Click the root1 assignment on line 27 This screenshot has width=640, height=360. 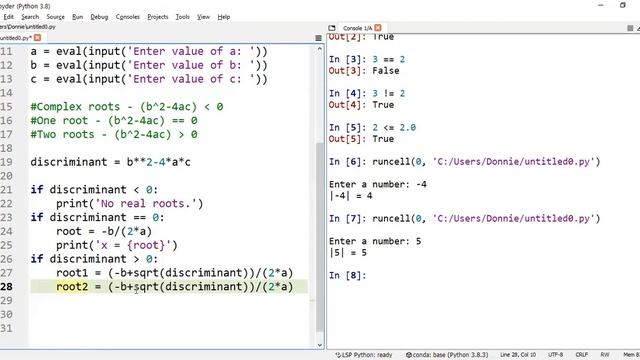pyautogui.click(x=175, y=273)
